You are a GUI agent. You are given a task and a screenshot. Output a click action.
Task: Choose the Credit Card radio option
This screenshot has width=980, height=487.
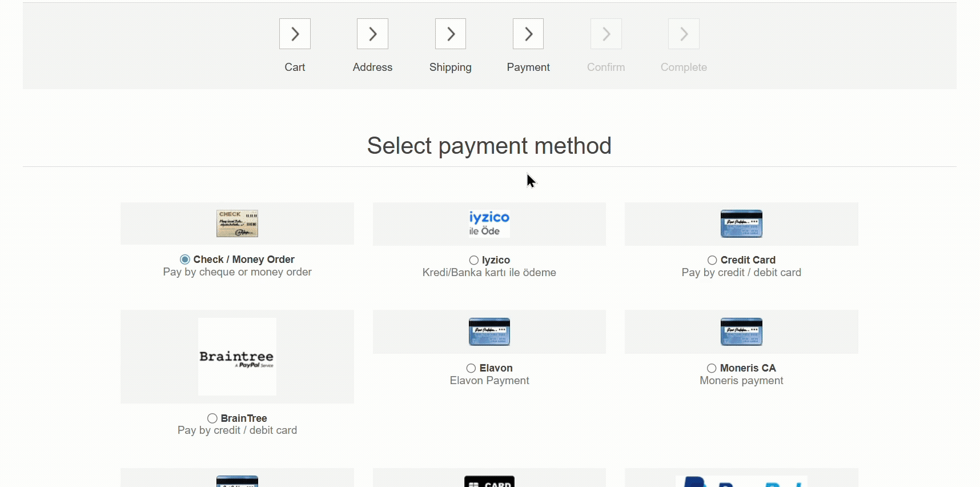point(712,260)
